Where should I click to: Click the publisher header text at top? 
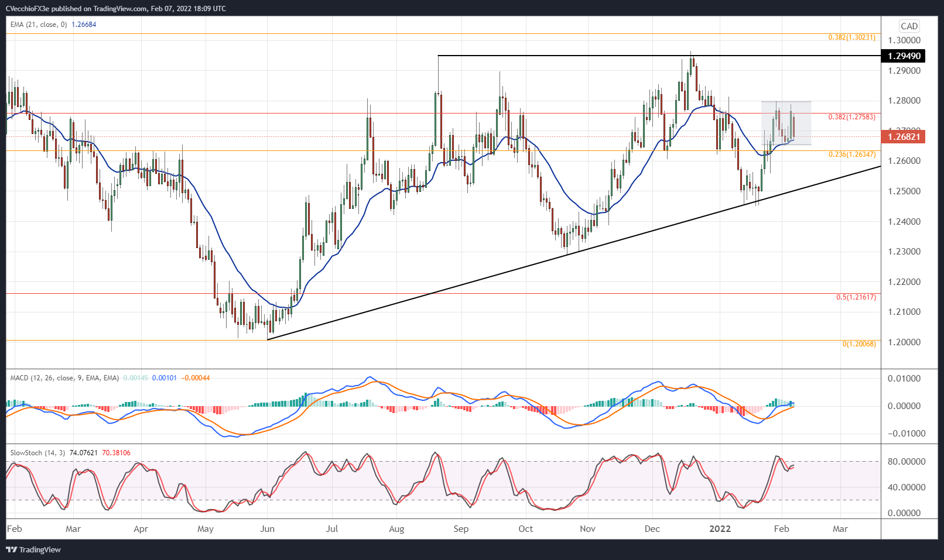tap(115, 9)
